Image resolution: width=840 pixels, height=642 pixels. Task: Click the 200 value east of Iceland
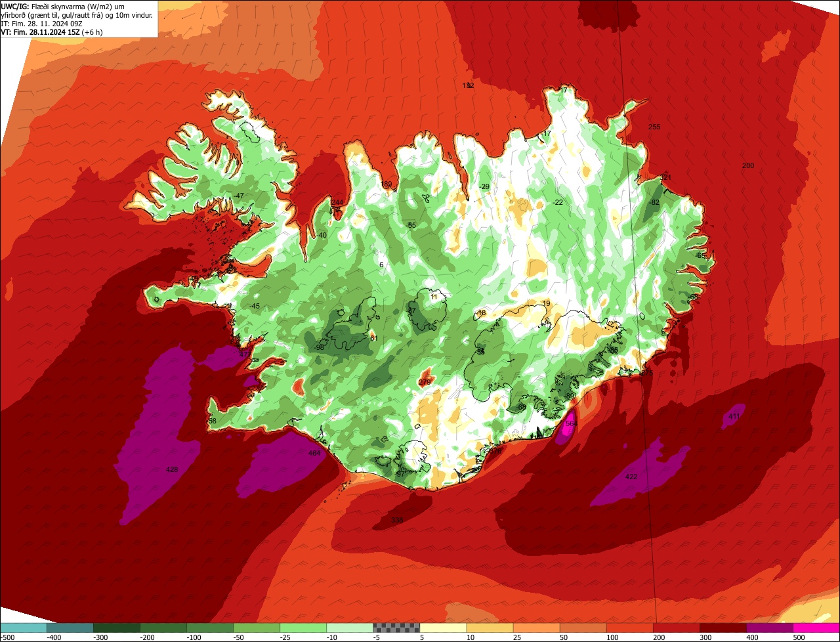click(748, 166)
